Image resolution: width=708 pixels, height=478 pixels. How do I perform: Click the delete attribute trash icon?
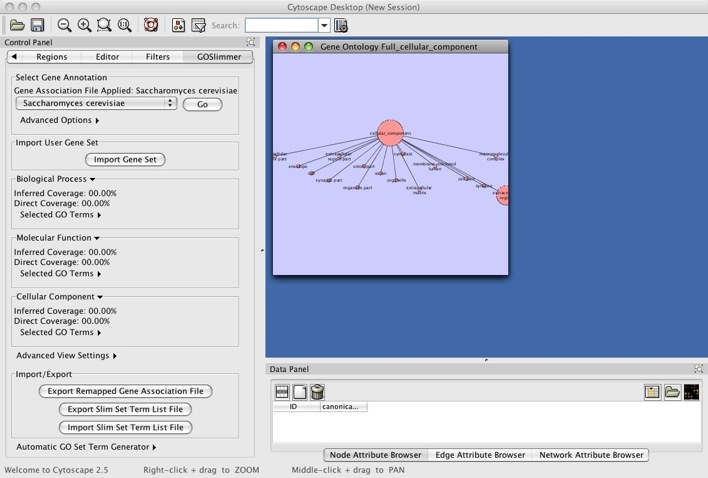click(x=317, y=392)
